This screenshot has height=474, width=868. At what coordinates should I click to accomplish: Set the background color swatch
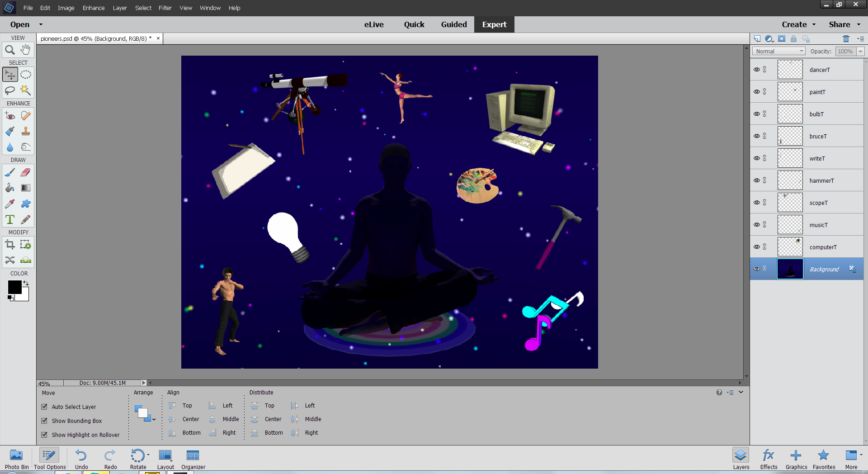point(24,296)
